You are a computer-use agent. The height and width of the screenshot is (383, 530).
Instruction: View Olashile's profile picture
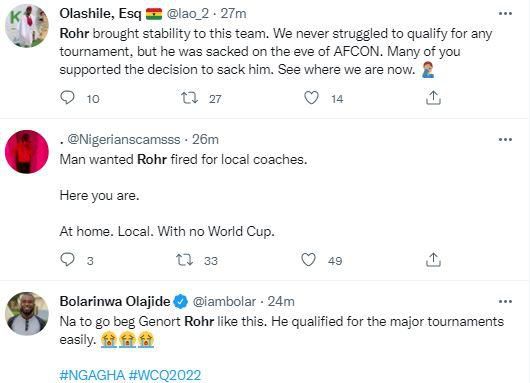[27, 26]
